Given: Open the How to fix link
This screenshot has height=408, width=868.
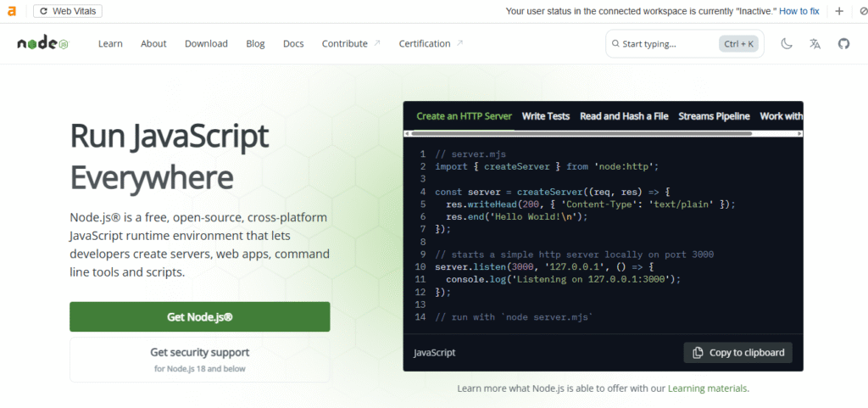Looking at the screenshot, I should (x=798, y=11).
